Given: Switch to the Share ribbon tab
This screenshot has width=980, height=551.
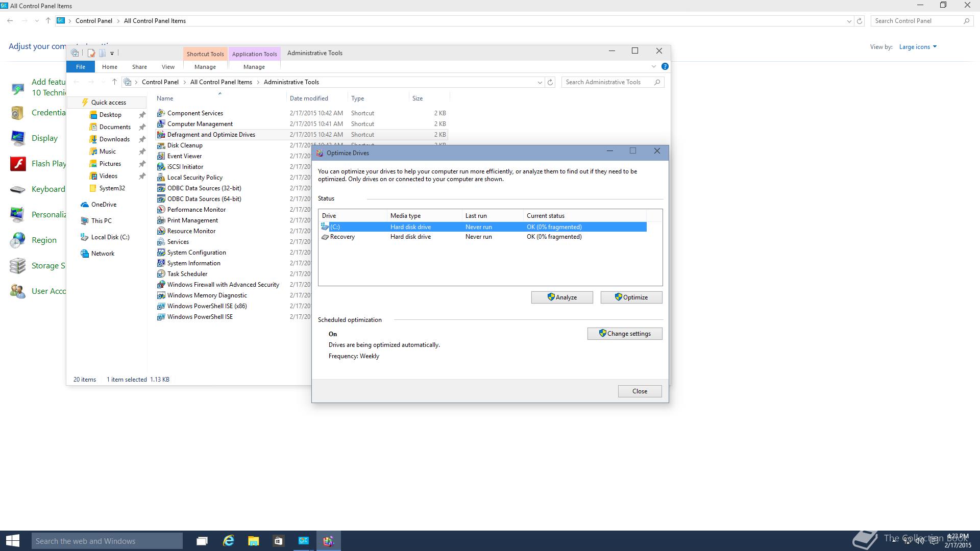Looking at the screenshot, I should pos(139,67).
